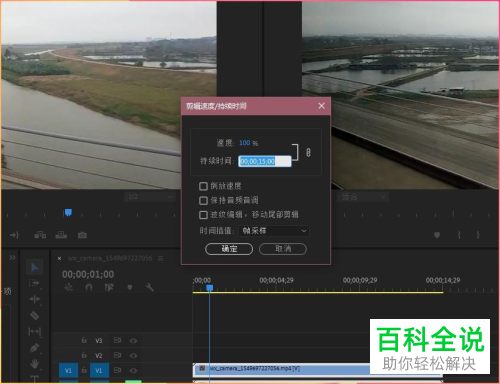Toggle the speed-duration link chain icon
This screenshot has width=500, height=384.
coord(308,153)
